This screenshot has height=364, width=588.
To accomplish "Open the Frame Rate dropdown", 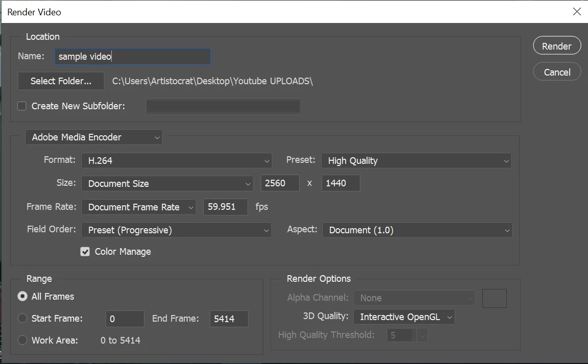I will click(x=139, y=207).
